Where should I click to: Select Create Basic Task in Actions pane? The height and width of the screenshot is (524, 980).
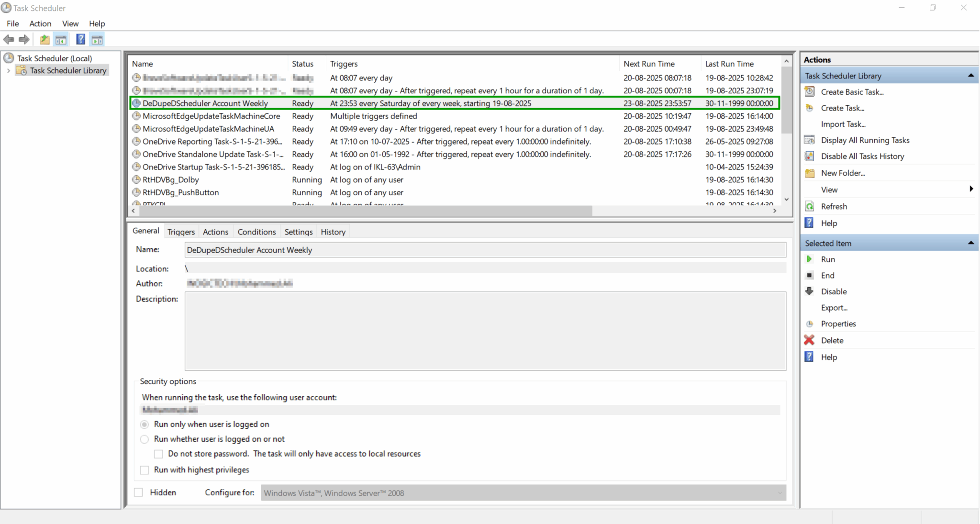(x=853, y=91)
